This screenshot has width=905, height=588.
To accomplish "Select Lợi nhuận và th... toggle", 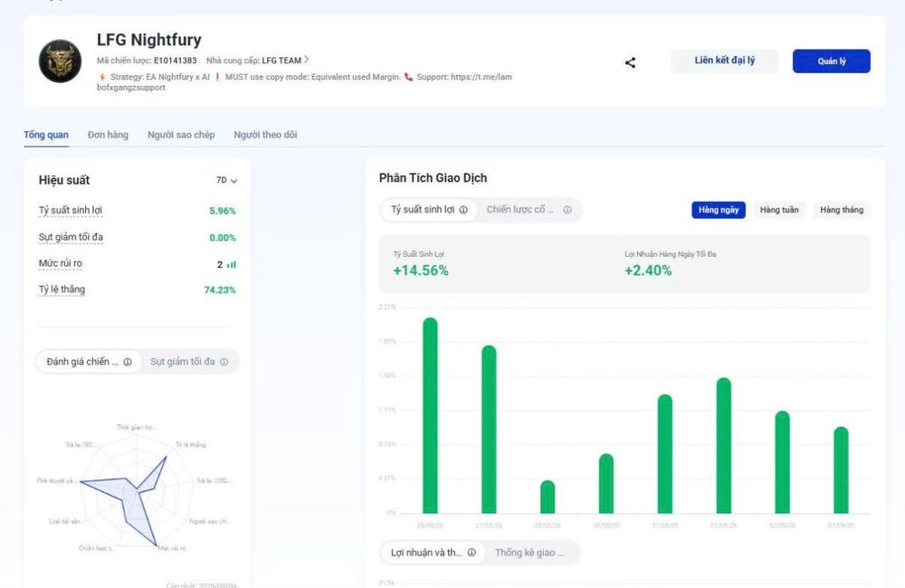I will tap(433, 552).
